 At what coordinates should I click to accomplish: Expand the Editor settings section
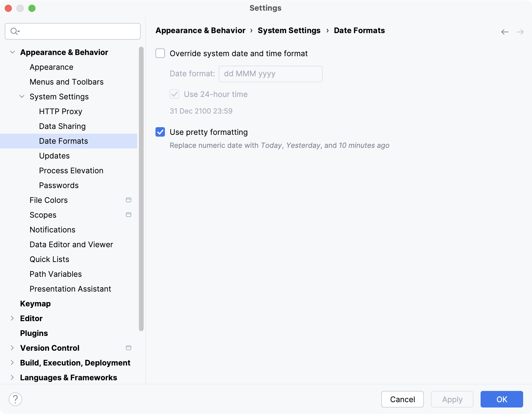pos(12,318)
